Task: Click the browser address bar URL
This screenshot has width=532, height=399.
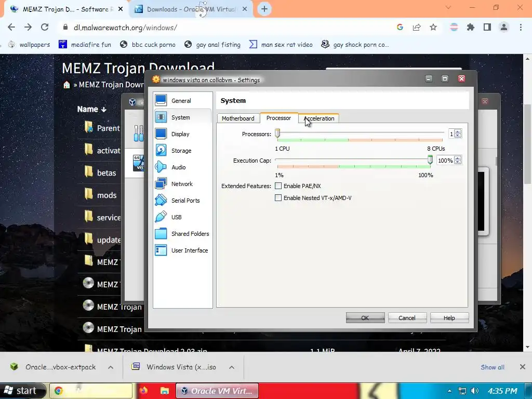Action: click(x=125, y=28)
